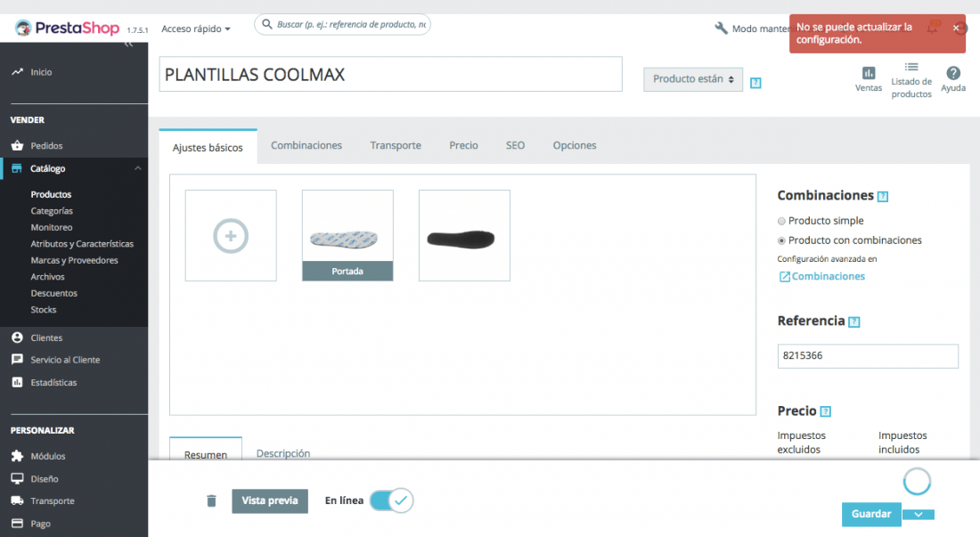Click the Catálogo store icon
This screenshot has height=537, width=980.
pos(17,168)
